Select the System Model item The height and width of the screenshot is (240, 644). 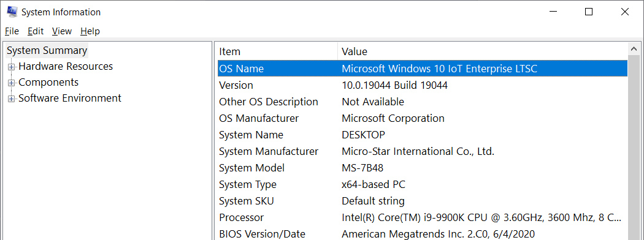tap(251, 168)
